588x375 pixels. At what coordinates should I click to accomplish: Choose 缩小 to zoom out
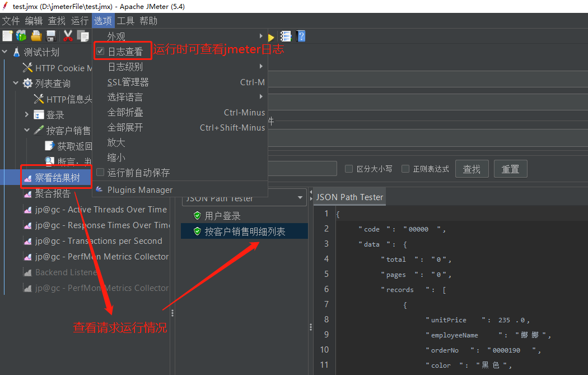[180, 158]
